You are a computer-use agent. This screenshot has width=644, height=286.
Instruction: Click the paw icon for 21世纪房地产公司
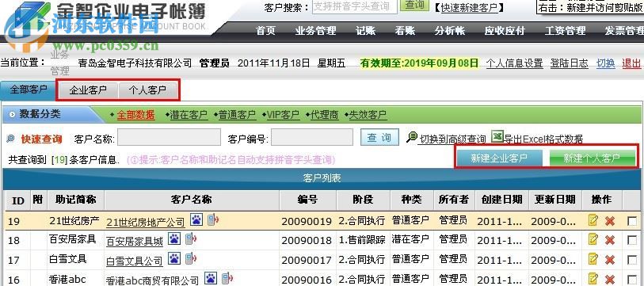coord(196,219)
